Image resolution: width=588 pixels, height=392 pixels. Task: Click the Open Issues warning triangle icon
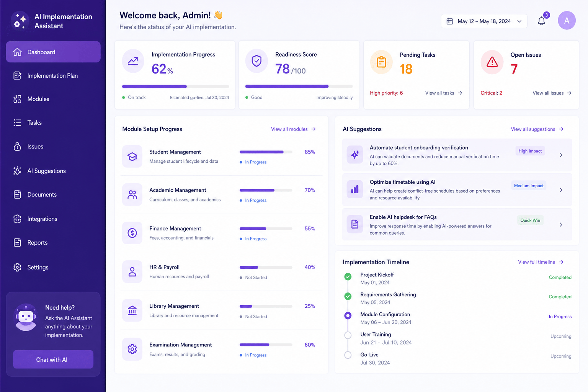(492, 62)
